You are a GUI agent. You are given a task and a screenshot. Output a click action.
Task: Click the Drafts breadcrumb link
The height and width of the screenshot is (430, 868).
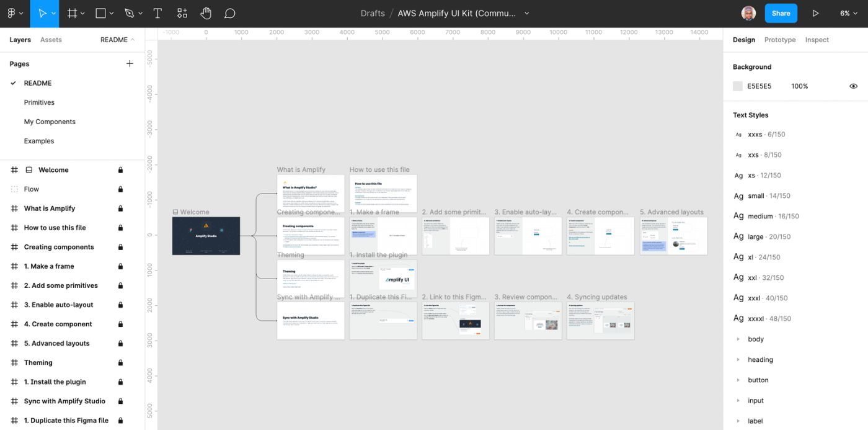(373, 13)
